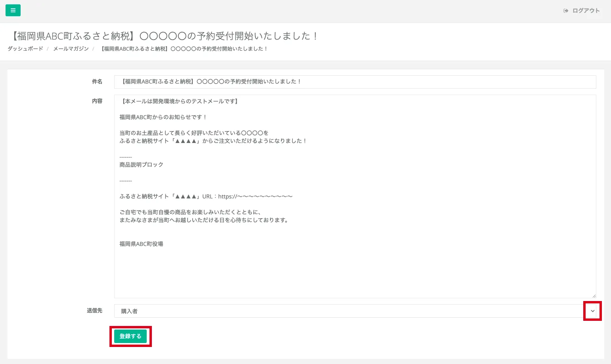Place cursor on 商品説明ブロック line

click(x=141, y=165)
